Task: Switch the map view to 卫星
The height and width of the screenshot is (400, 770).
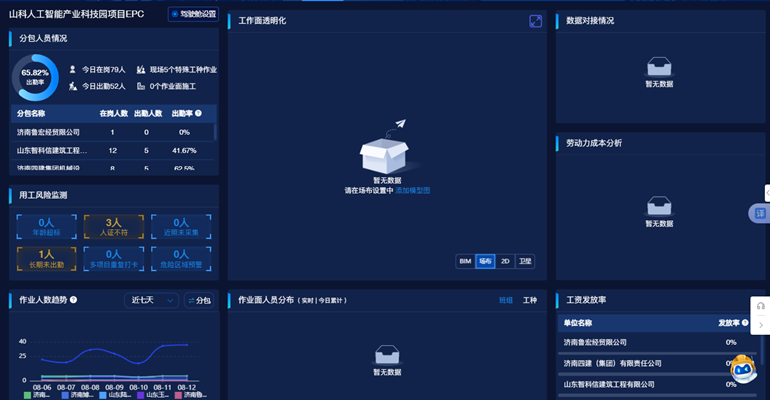Action: coord(526,261)
